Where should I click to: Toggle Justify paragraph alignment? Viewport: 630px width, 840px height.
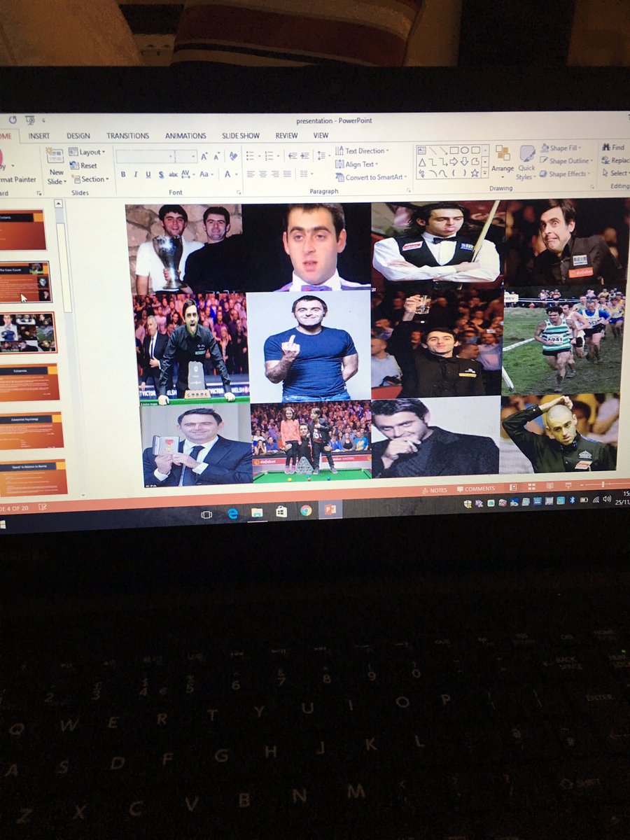287,174
